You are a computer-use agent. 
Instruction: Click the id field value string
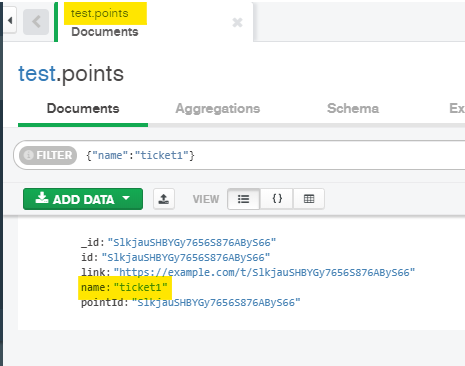click(x=186, y=257)
